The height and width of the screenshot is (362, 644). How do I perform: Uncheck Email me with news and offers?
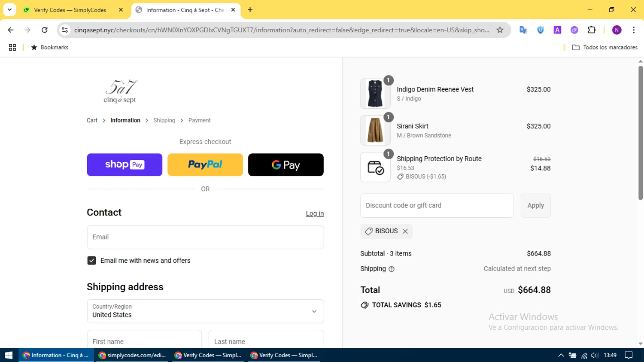pos(91,261)
